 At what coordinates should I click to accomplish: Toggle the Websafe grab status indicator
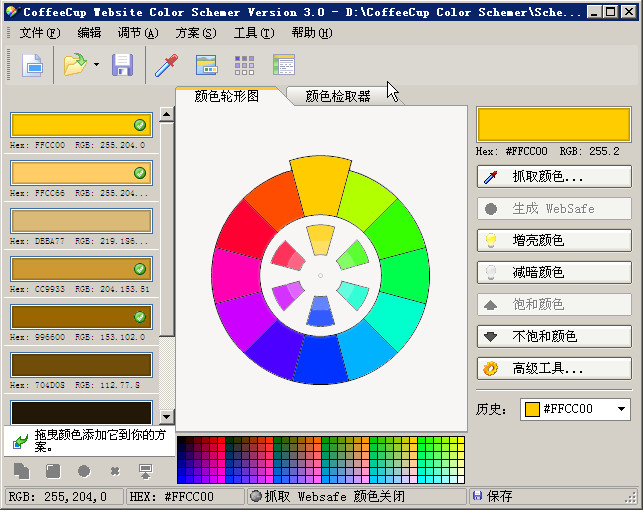click(x=256, y=496)
